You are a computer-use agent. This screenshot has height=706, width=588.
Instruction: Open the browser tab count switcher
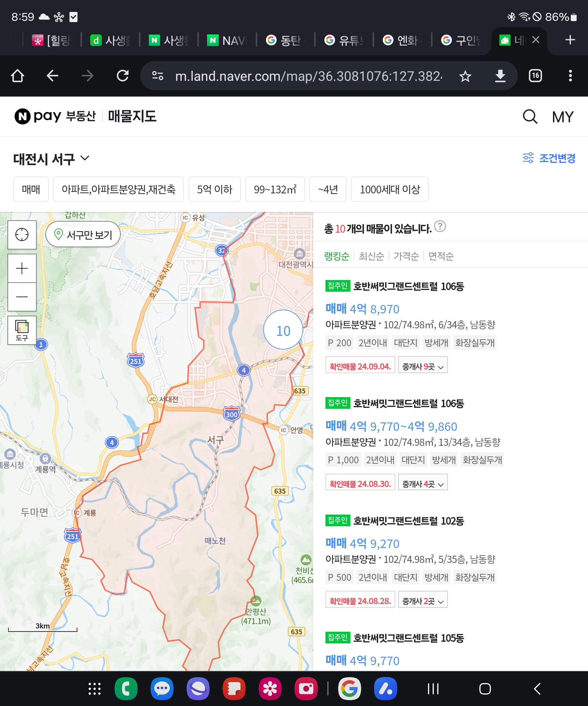(x=535, y=76)
